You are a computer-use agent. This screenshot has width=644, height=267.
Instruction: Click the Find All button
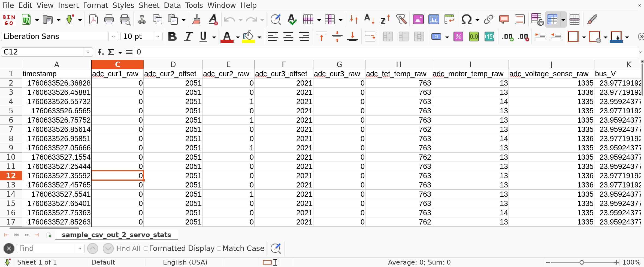click(x=128, y=248)
